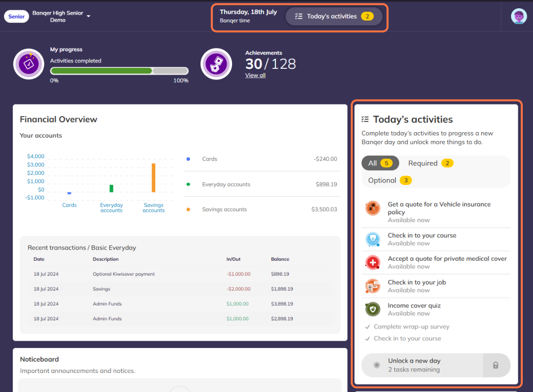Switch to the Optional activities tab
Screen dimensions: 533x392
pyautogui.click(x=389, y=180)
